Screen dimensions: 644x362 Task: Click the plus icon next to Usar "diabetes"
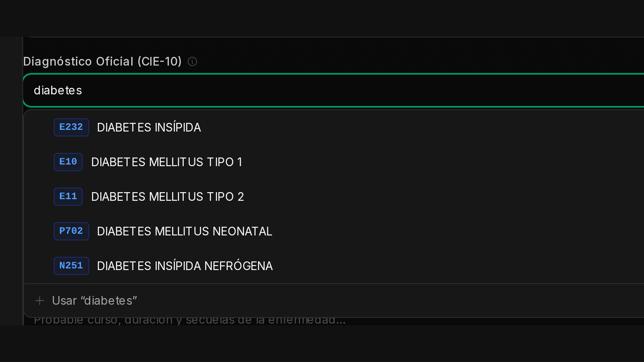(40, 301)
